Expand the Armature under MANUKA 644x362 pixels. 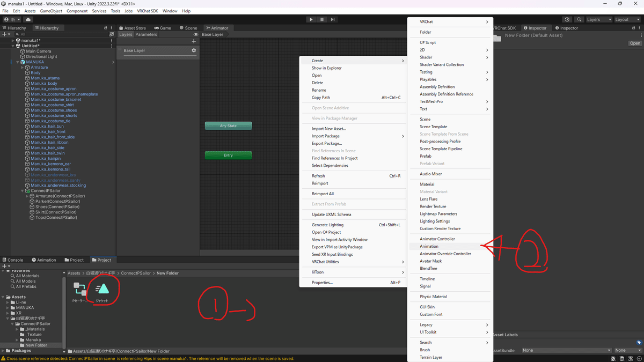(x=23, y=68)
